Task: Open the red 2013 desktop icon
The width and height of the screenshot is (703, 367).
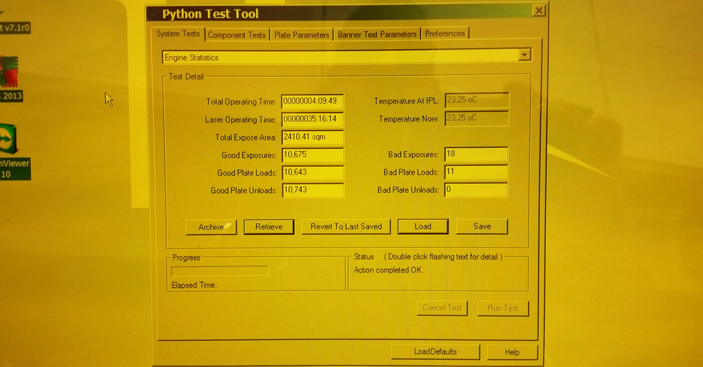Action: pos(10,78)
